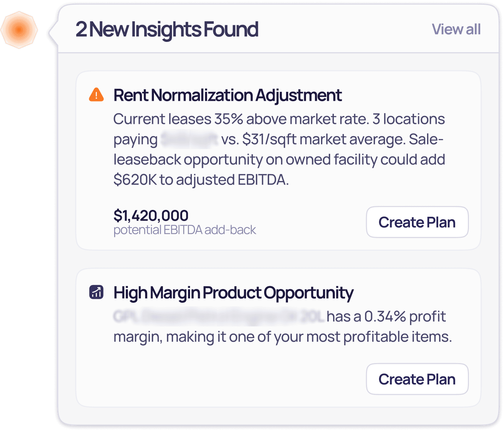This screenshot has height=431, width=504.
Task: Click the 2 New Insights Found title
Action: pos(167,30)
